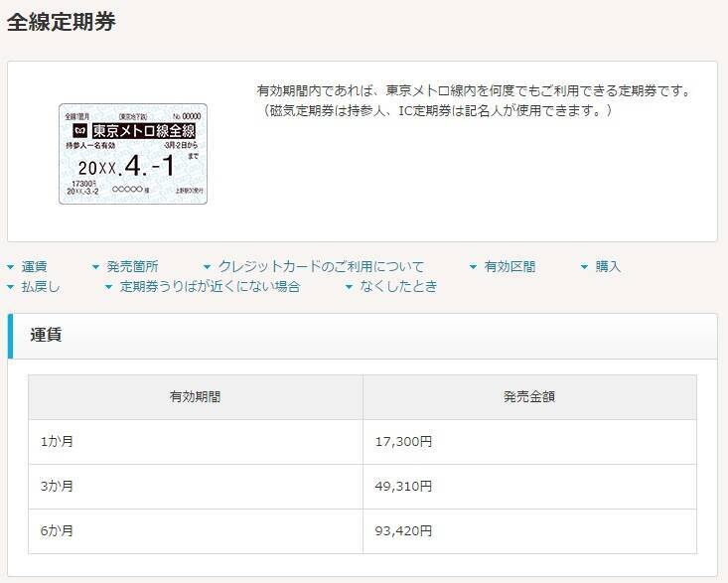Select the 定期券うりばが近くにない場合 link
Viewport: 728px width, 583px height.
[x=210, y=287]
